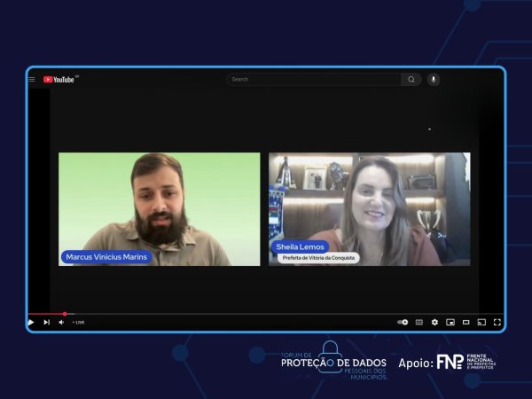Mute the video volume speaker icon
532x399 pixels.
(x=61, y=322)
